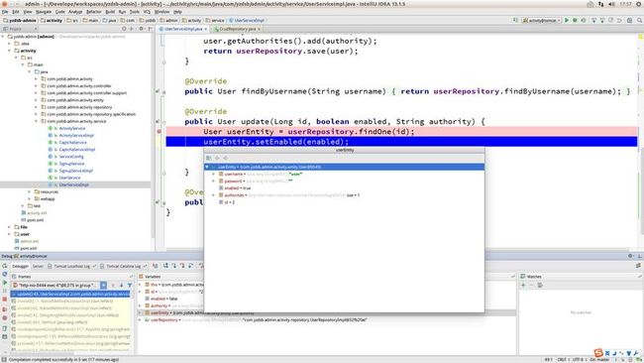The image size is (644, 363).
Task: Switch to Tomcat Localhost Log tab
Action: (71, 266)
